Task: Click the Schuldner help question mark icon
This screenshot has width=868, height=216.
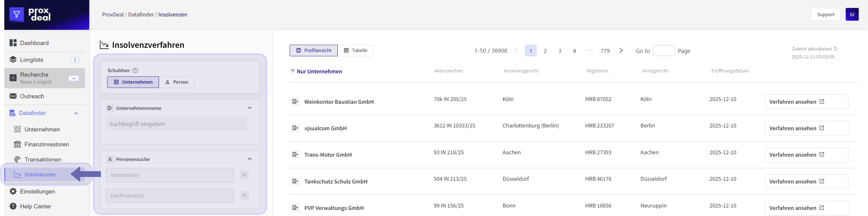Action: coord(135,70)
